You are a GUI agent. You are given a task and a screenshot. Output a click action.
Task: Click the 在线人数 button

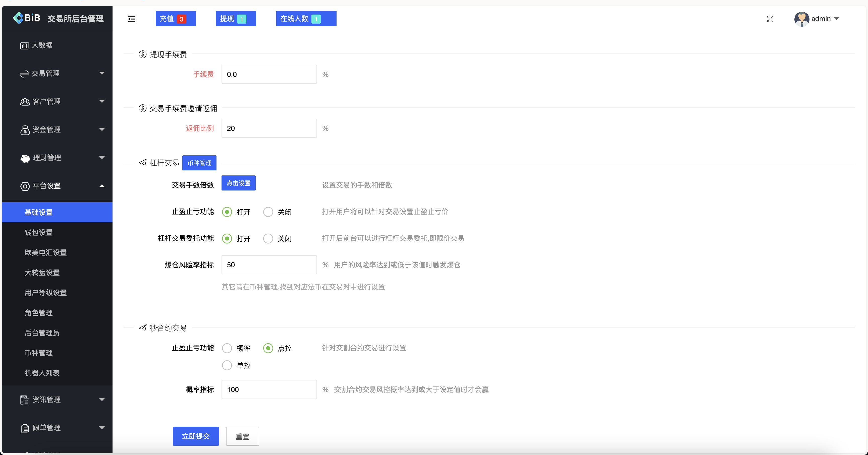pos(306,19)
